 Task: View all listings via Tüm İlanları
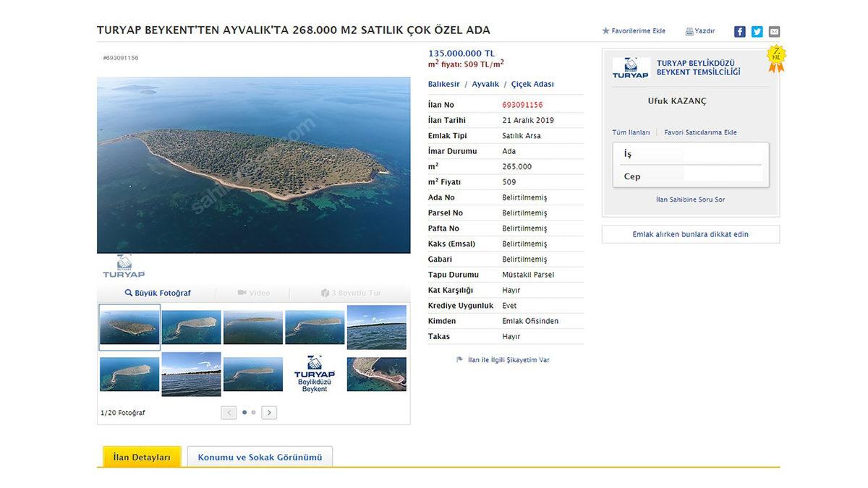point(631,132)
